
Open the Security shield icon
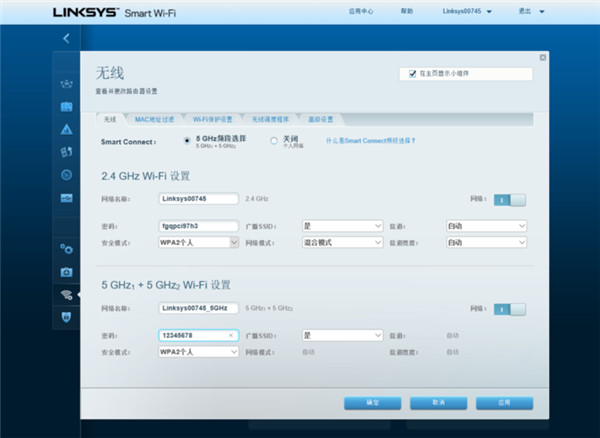(x=67, y=317)
